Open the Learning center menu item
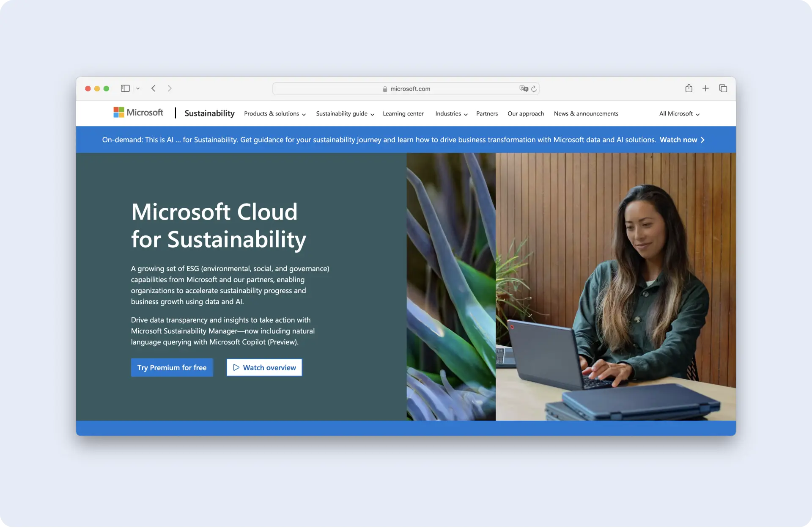The width and height of the screenshot is (812, 529). point(403,114)
